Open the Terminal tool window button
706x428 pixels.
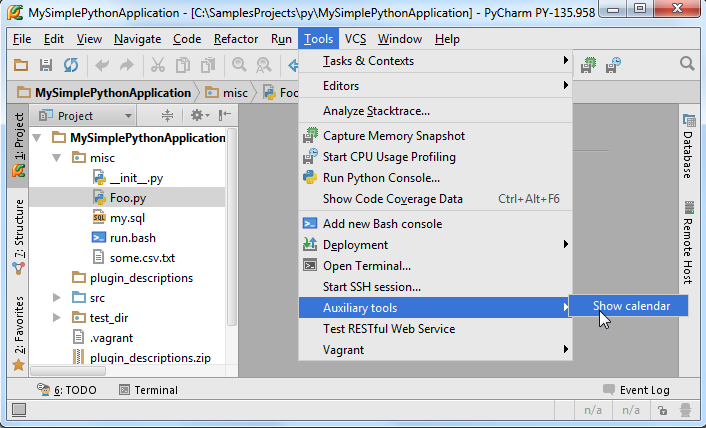pyautogui.click(x=148, y=390)
